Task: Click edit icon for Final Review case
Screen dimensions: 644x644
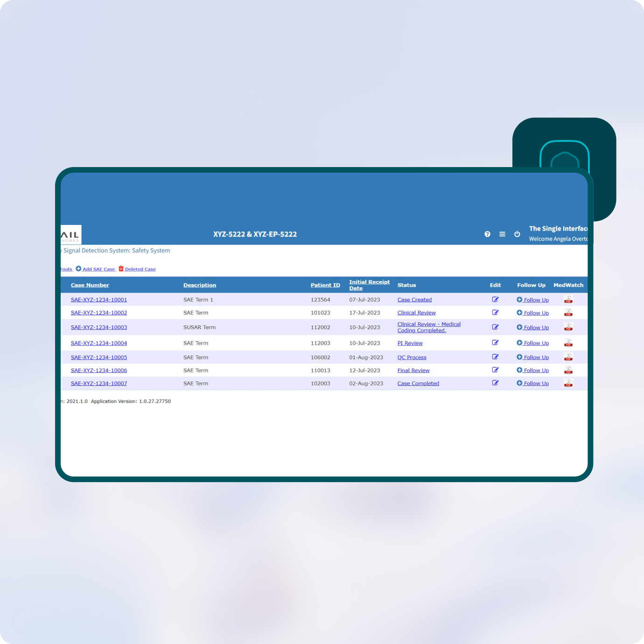Action: tap(495, 370)
